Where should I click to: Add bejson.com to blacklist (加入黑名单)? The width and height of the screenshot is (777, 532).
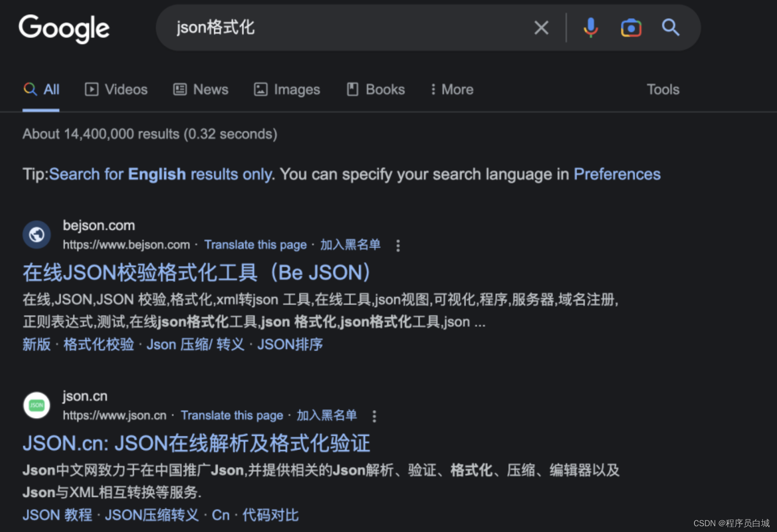point(350,245)
